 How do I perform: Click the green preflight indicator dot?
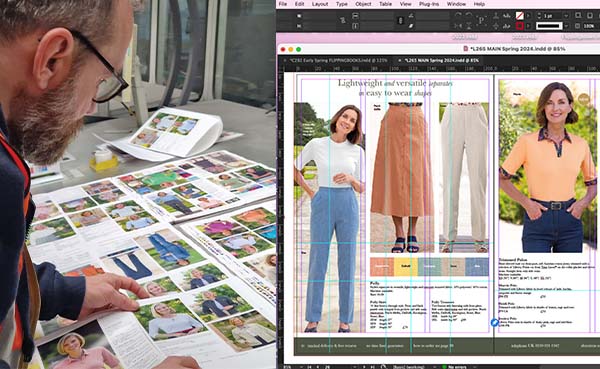pyautogui.click(x=444, y=367)
